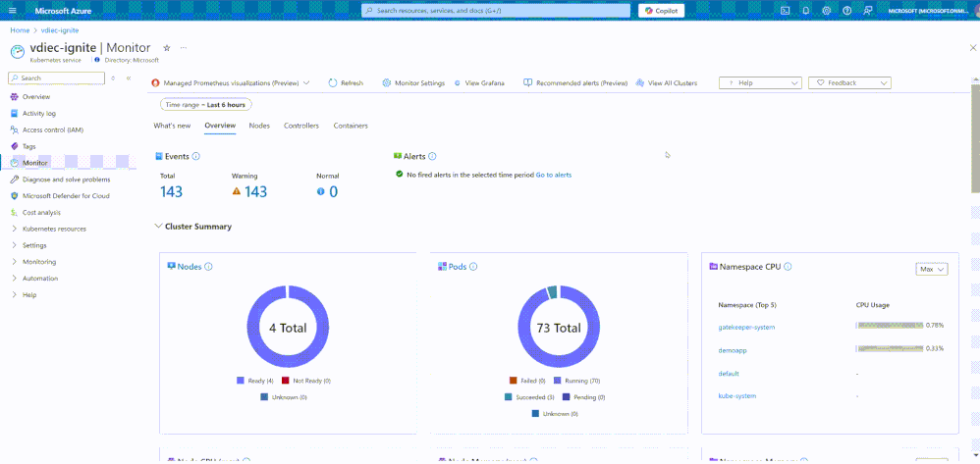Open the demoapp namespace link

click(x=733, y=350)
